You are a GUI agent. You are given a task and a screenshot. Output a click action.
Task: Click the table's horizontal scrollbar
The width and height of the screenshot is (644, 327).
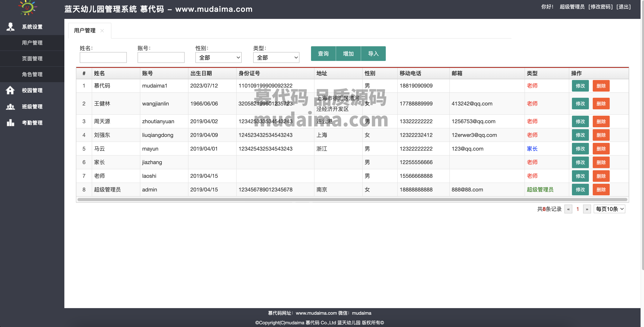pyautogui.click(x=352, y=200)
